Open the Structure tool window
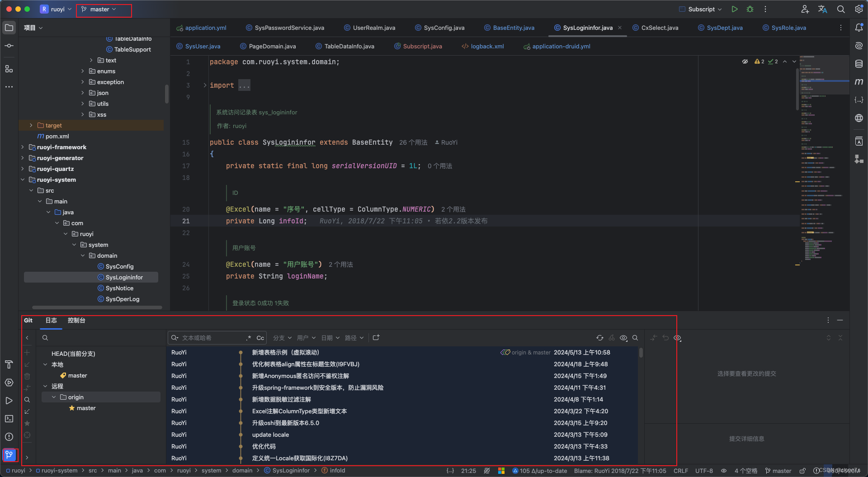Screen dimensions: 868x477 click(x=9, y=69)
